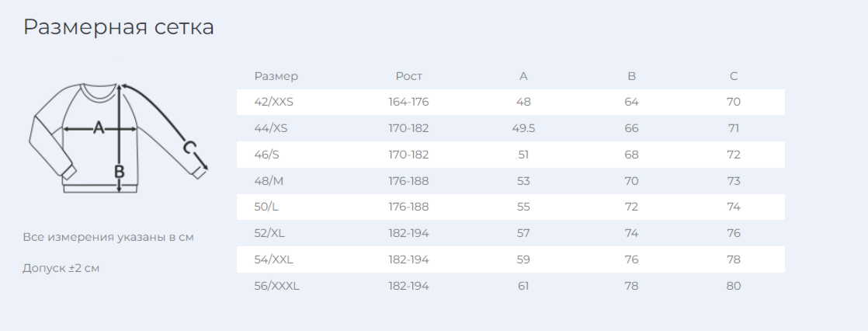
Task: Click the sweatshirt measurement diagram
Action: coord(118,138)
